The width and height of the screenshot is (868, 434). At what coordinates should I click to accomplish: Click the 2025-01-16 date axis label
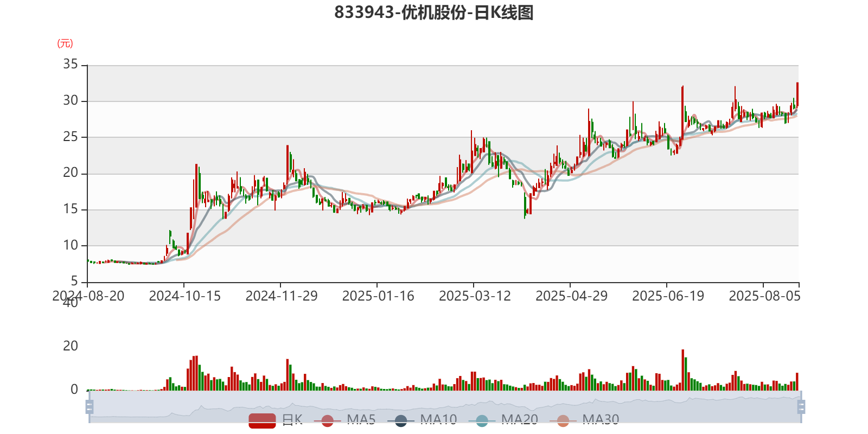(x=378, y=296)
